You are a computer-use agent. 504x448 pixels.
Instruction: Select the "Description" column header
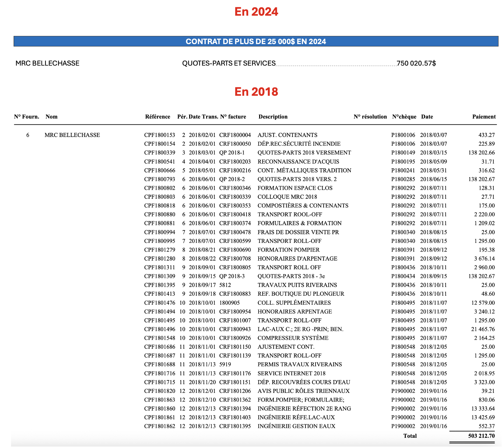click(273, 117)
